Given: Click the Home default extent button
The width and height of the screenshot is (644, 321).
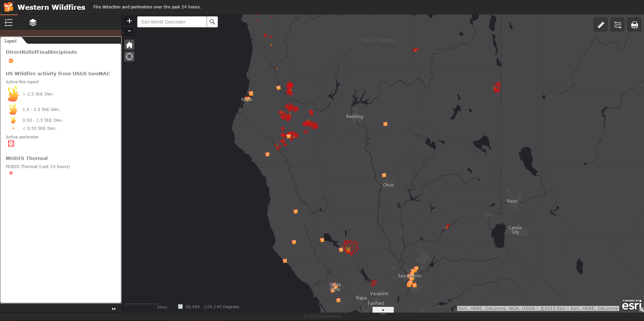Looking at the screenshot, I should (x=129, y=45).
